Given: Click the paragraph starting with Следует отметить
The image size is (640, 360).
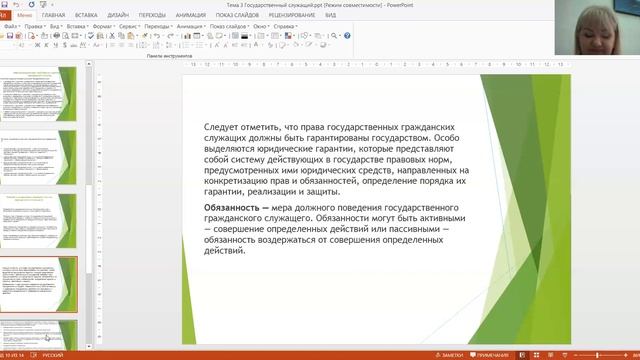Looking at the screenshot, I should (x=336, y=159).
